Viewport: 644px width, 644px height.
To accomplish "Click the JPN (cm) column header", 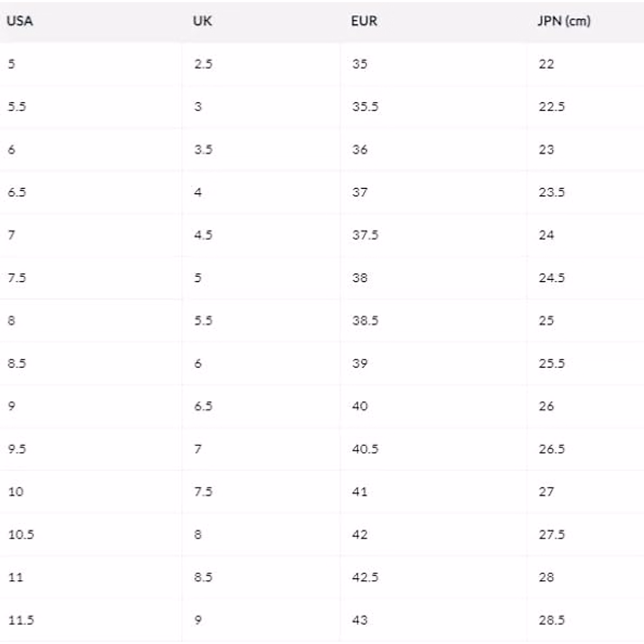I will pyautogui.click(x=563, y=21).
